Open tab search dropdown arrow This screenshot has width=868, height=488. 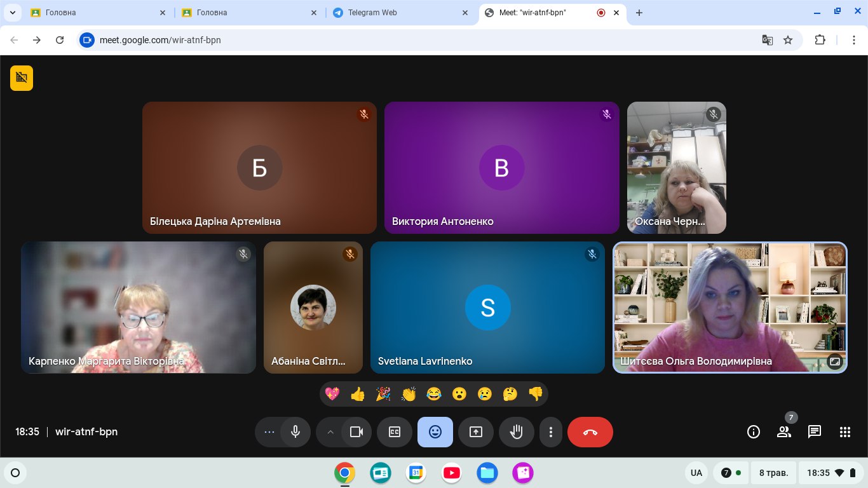pyautogui.click(x=12, y=13)
